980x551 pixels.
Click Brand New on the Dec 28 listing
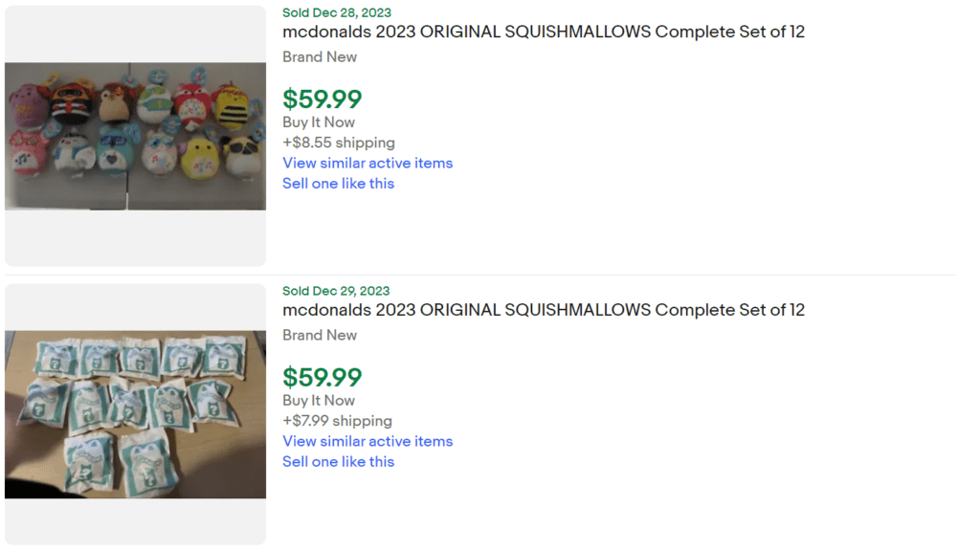(x=320, y=56)
